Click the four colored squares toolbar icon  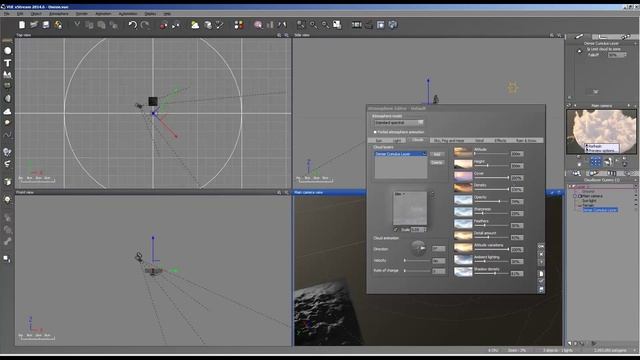tap(239, 25)
